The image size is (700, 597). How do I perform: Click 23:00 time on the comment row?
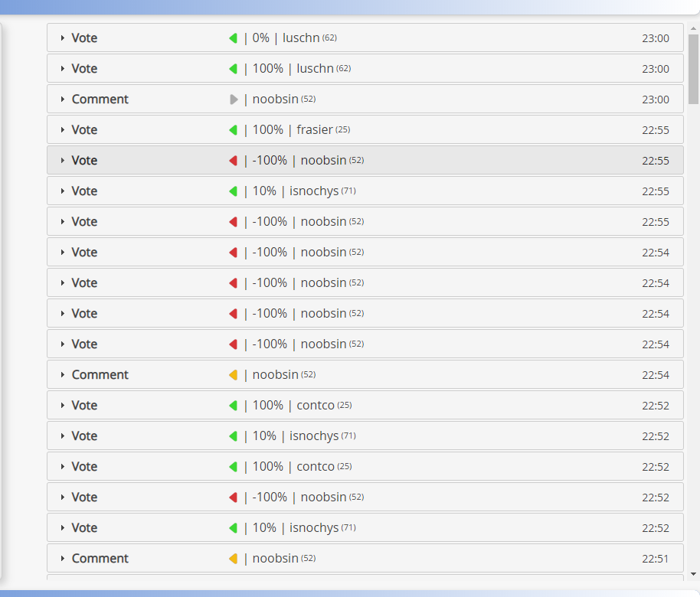tap(656, 99)
